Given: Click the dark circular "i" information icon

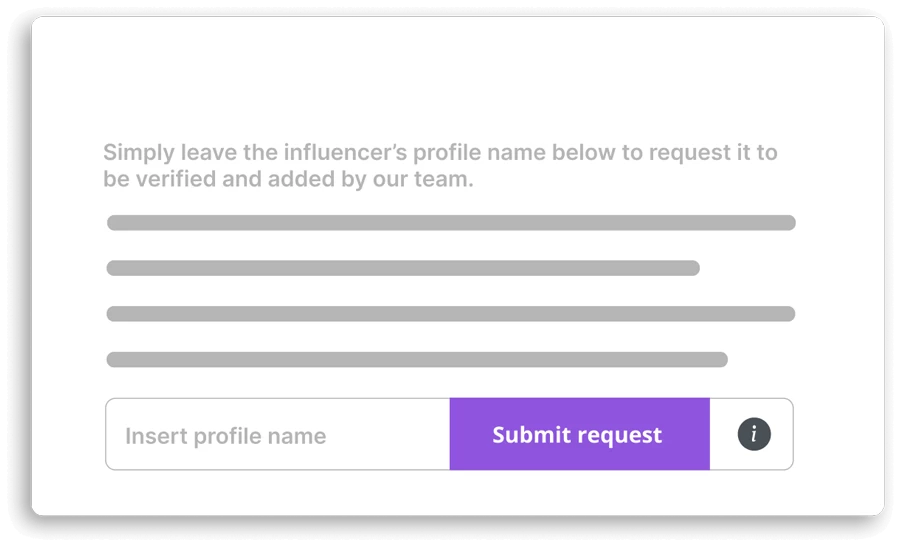Looking at the screenshot, I should click(x=754, y=434).
